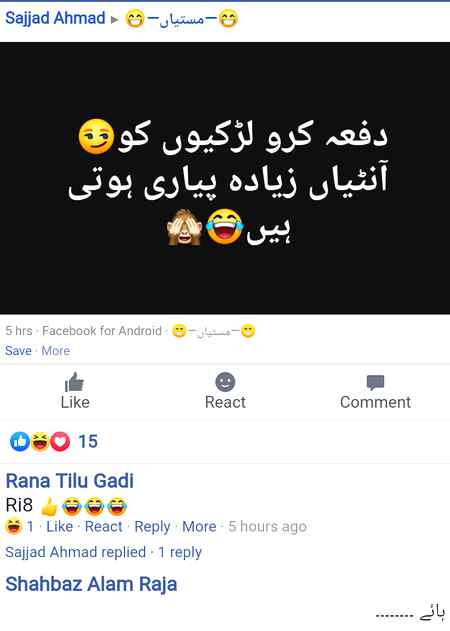Viewport: 450px width, 631px height.
Task: Click the haha icon under Rana's comment
Action: click(x=13, y=526)
